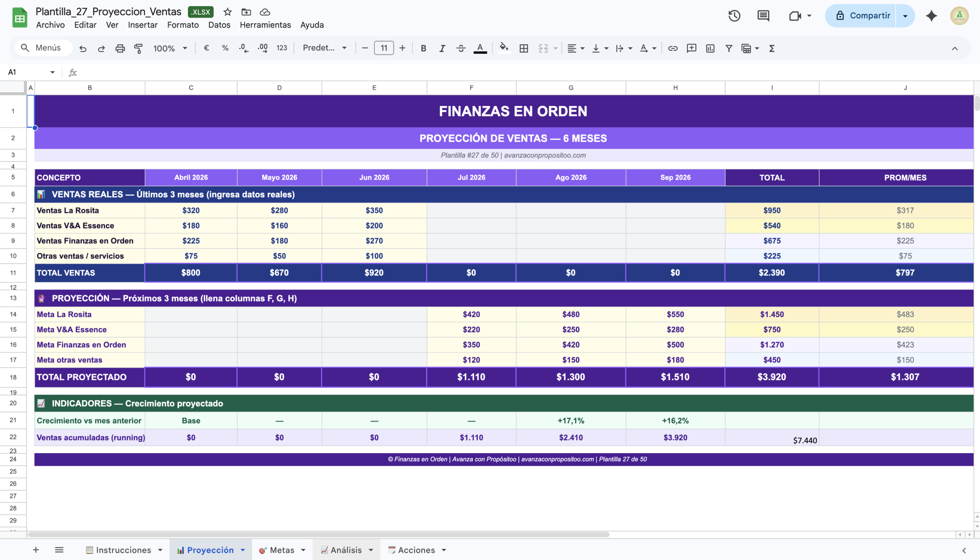Click the paint format roller icon
The width and height of the screenshot is (980, 560).
[x=138, y=49]
